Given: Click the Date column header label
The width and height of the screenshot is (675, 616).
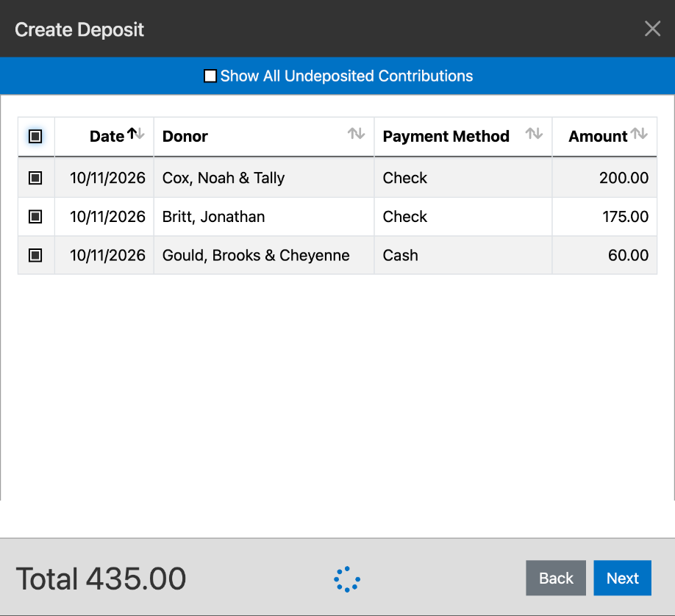Looking at the screenshot, I should click(107, 137).
